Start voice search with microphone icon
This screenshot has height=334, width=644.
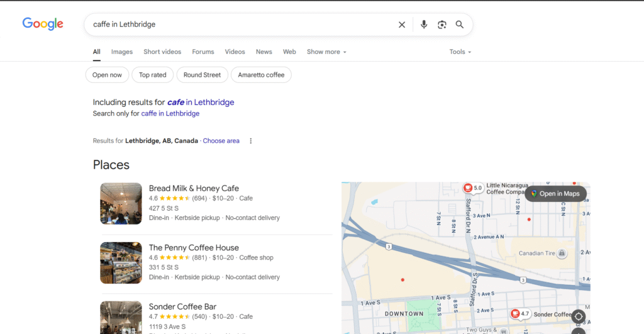[x=423, y=25]
